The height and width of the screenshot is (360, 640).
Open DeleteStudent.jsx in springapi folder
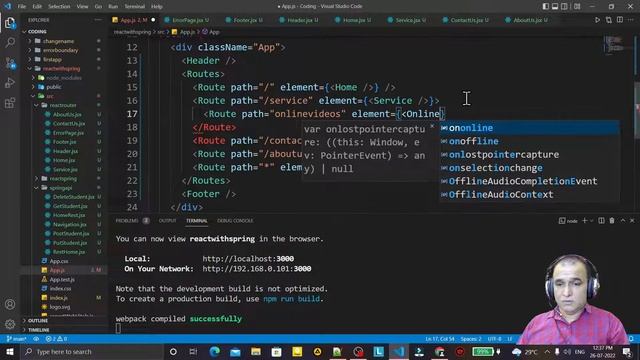click(73, 197)
